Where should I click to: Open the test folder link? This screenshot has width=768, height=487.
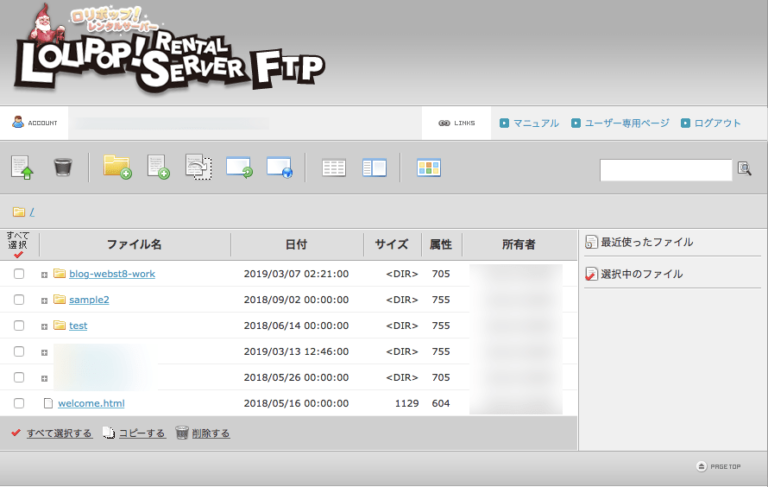click(78, 326)
